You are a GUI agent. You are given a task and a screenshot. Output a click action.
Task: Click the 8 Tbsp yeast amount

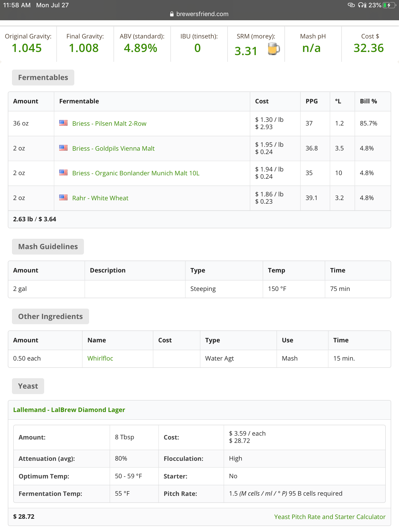124,437
